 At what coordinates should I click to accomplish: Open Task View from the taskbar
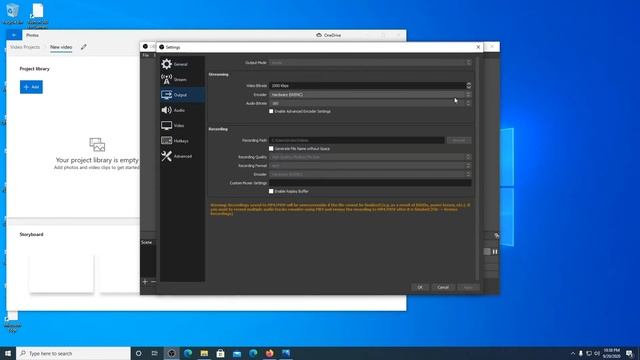[x=155, y=353]
